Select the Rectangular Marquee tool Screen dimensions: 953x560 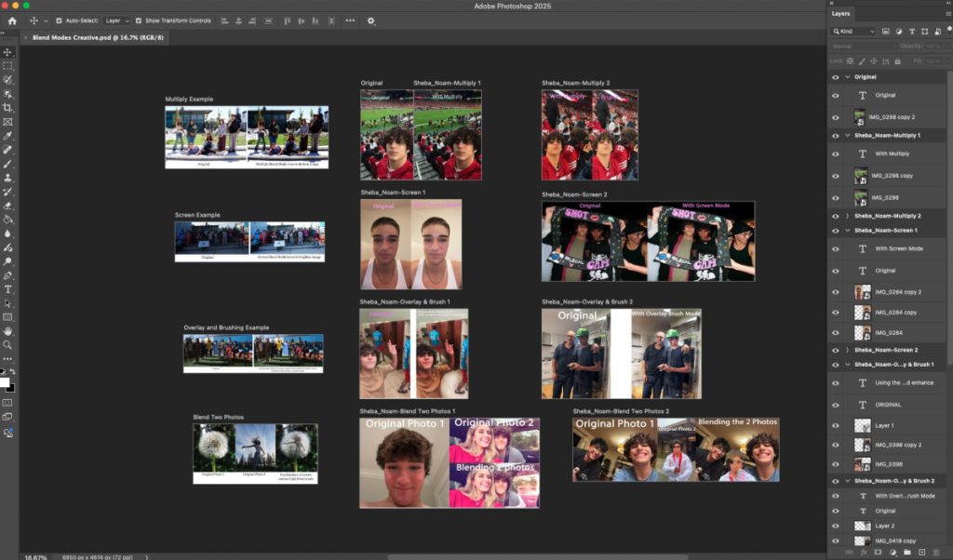[x=7, y=66]
